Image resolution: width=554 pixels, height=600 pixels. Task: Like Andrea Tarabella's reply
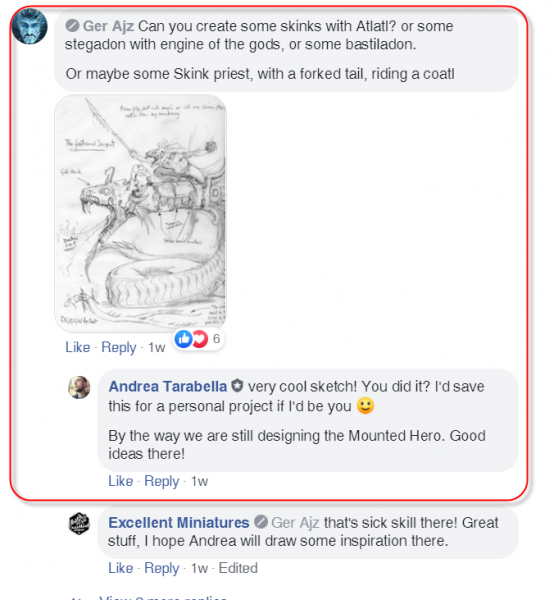click(x=121, y=481)
